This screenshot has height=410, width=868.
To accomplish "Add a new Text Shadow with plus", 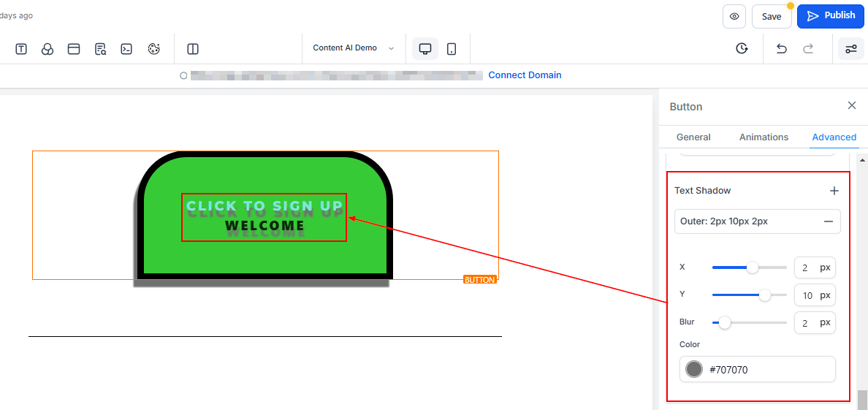I will click(834, 191).
